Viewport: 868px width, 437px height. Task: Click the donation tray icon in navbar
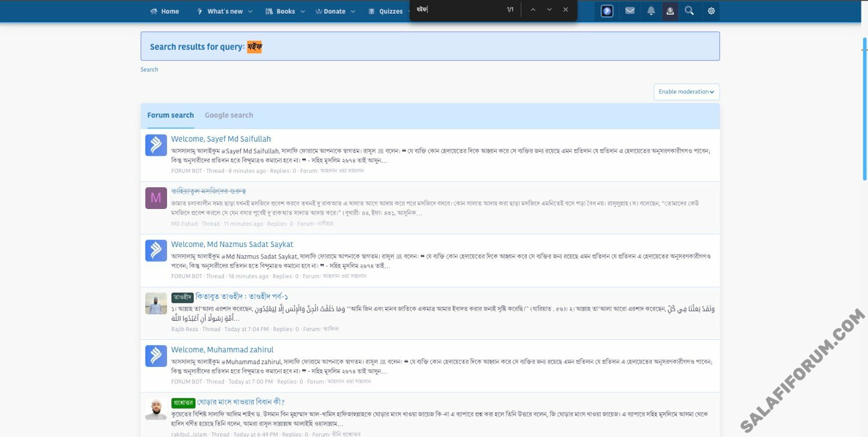pos(670,11)
